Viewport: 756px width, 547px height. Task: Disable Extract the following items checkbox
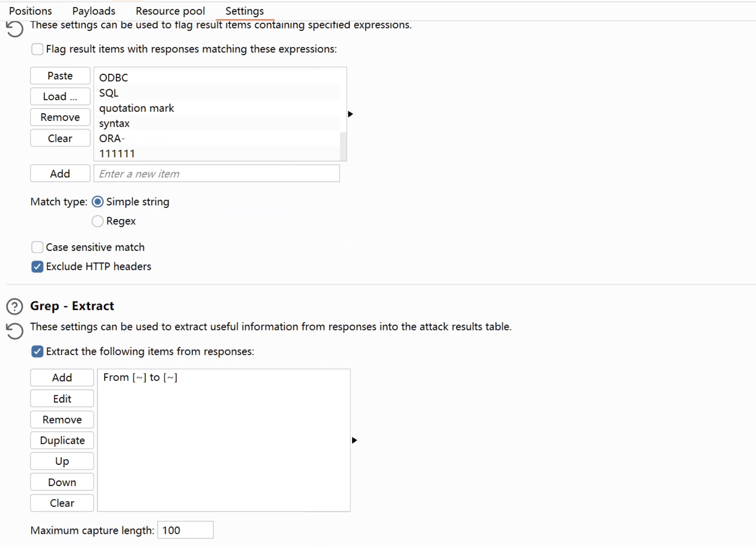[x=37, y=351]
